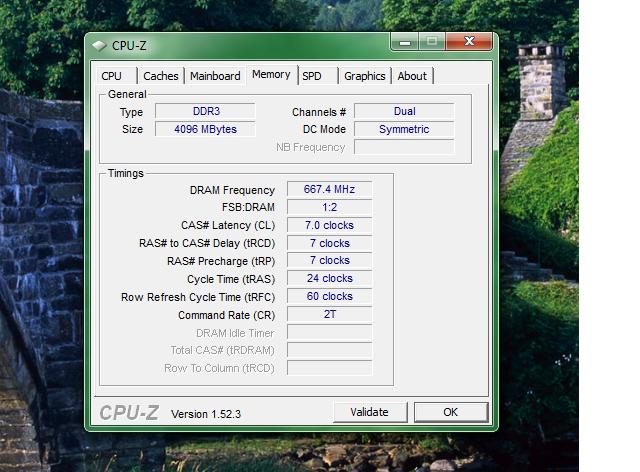Screen dimensions: 640x472
Task: Go to the SPD tab
Action: (318, 76)
